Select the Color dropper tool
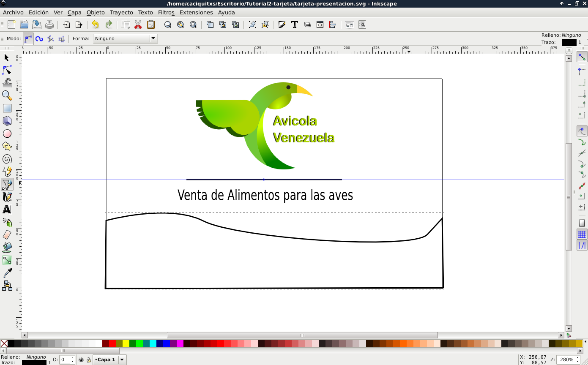 tap(7, 273)
